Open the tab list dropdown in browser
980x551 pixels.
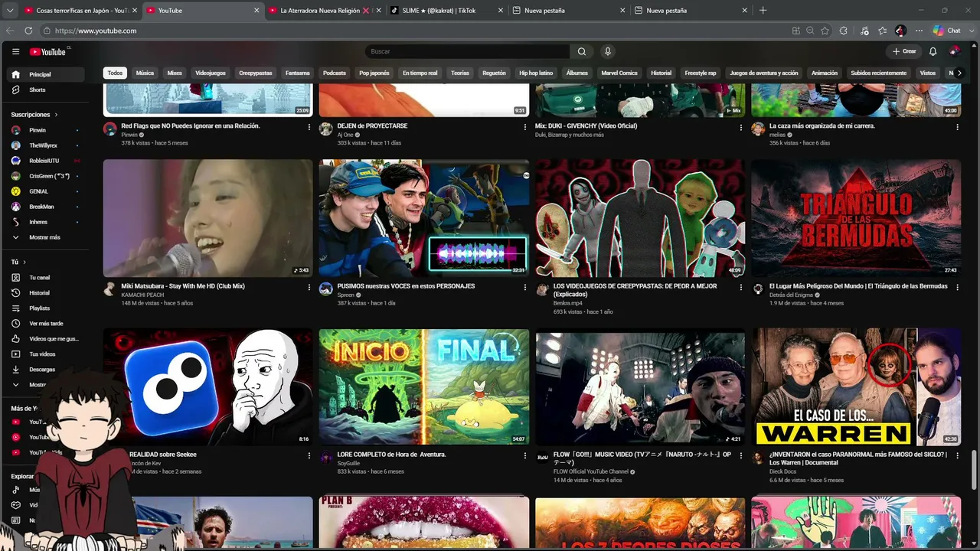[11, 11]
